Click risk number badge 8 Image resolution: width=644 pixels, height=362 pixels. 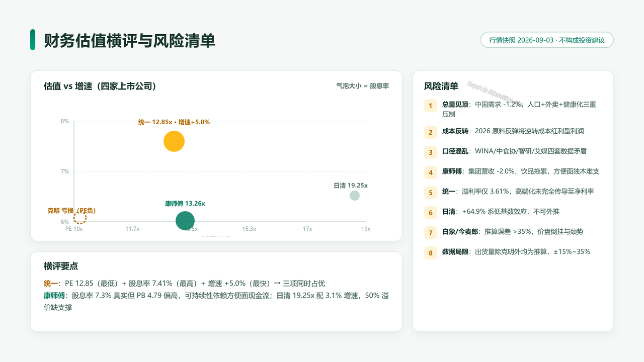pyautogui.click(x=431, y=253)
